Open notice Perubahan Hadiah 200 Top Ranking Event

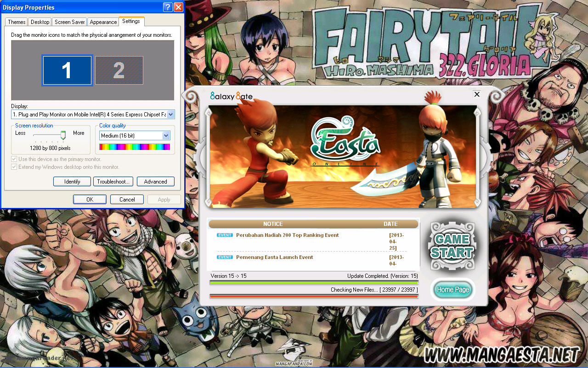(x=288, y=235)
